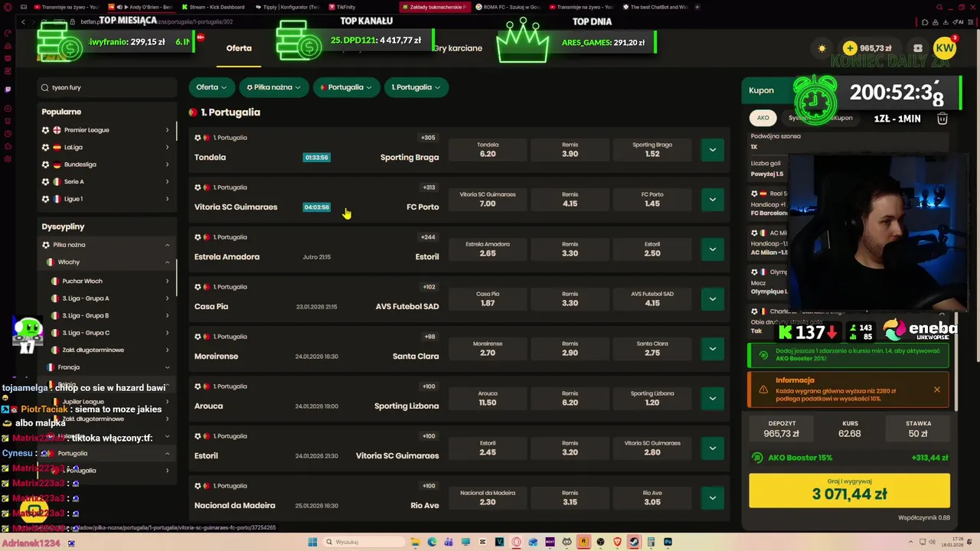Open the KW user avatar menu

[x=945, y=48]
